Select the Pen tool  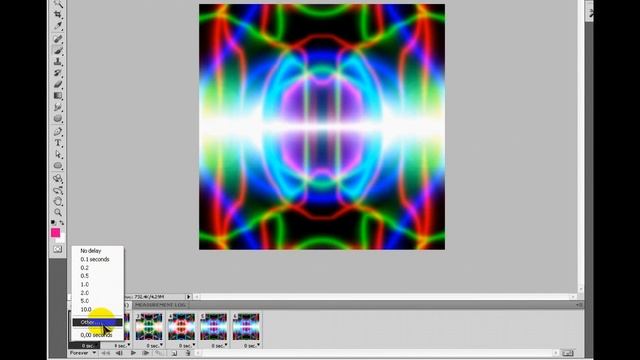[58, 131]
